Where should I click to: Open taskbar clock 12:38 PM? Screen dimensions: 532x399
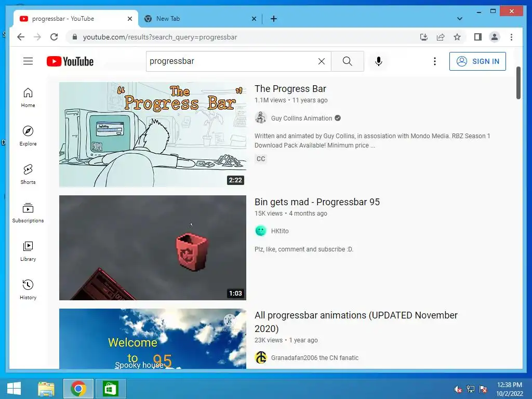coord(509,389)
